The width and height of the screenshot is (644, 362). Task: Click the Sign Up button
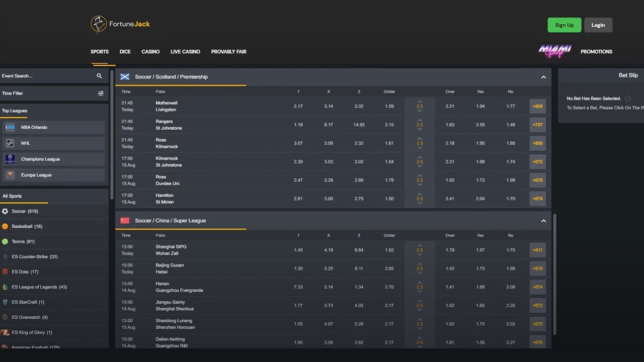tap(565, 25)
